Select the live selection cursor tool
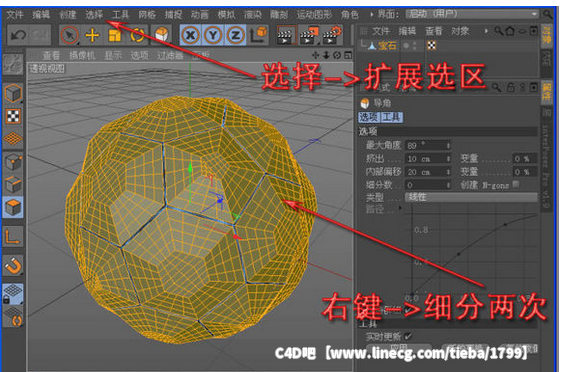The width and height of the screenshot is (561, 372). [x=69, y=35]
